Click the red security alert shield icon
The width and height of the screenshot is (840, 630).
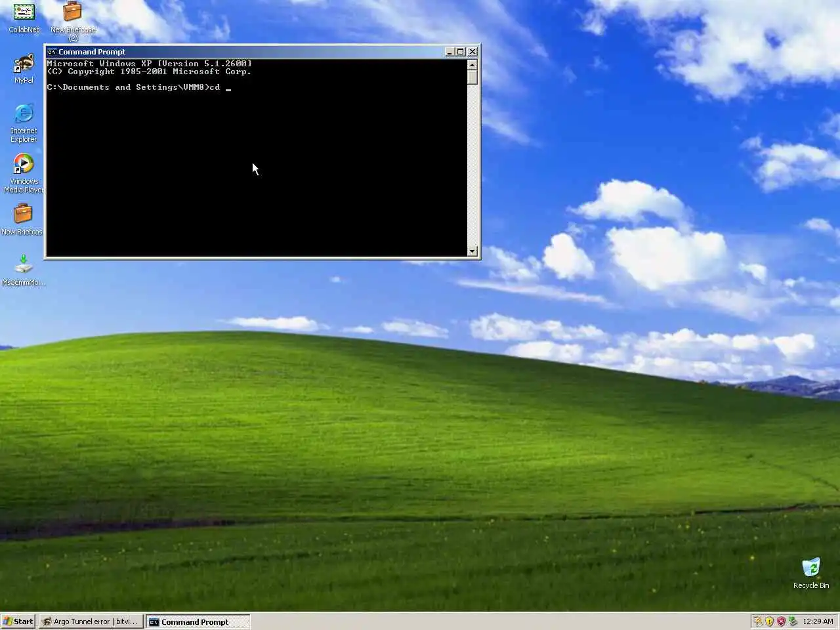coord(781,621)
